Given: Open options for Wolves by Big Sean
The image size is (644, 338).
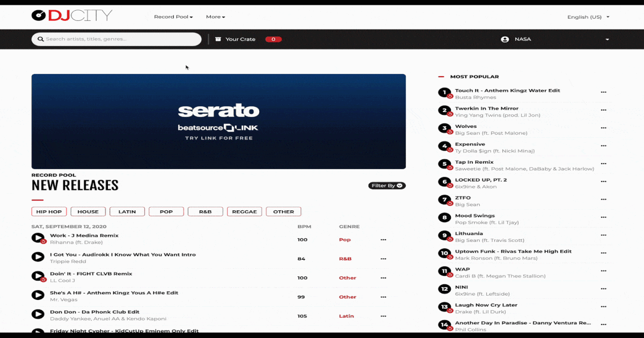Looking at the screenshot, I should coord(603,128).
